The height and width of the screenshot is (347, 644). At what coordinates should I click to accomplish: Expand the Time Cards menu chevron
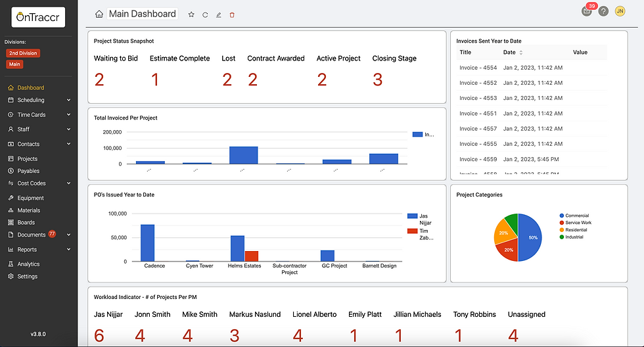click(68, 115)
